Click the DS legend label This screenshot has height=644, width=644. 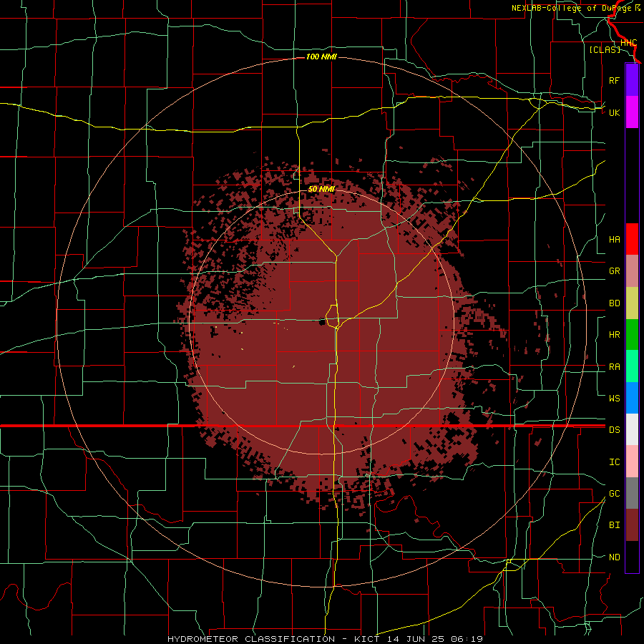[614, 430]
